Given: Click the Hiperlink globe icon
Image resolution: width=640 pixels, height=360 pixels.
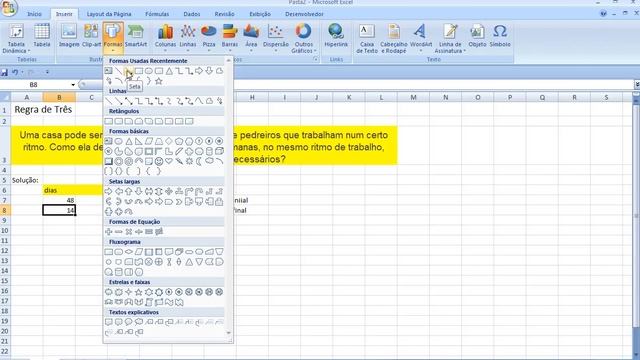Looking at the screenshot, I should click(336, 36).
